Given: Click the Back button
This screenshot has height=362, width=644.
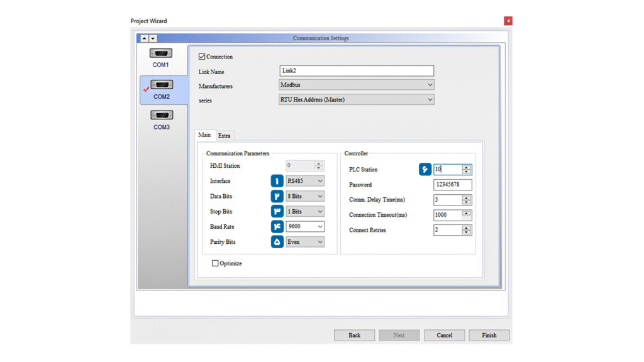Looking at the screenshot, I should (x=354, y=336).
